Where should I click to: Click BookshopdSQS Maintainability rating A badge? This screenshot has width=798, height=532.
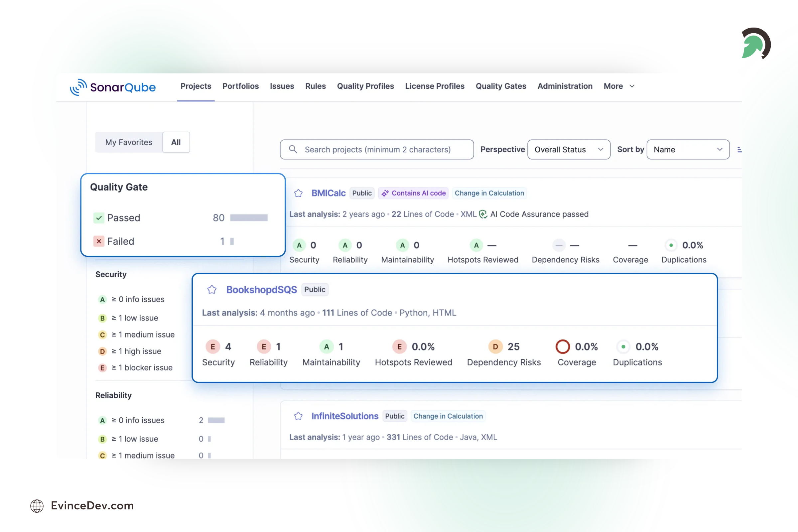(327, 347)
